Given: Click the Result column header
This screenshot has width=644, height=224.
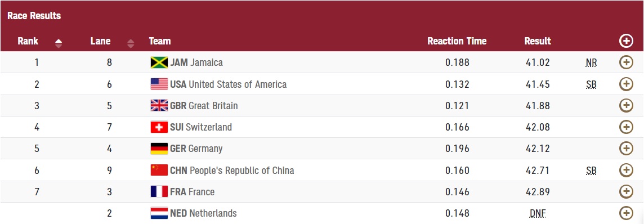Looking at the screenshot, I should point(538,41).
